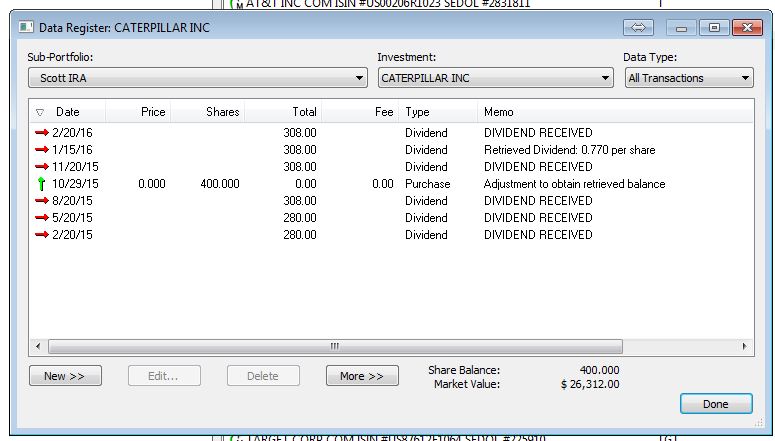This screenshot has height=441, width=775.
Task: Select the 11/20/15 date cell
Action: click(75, 167)
